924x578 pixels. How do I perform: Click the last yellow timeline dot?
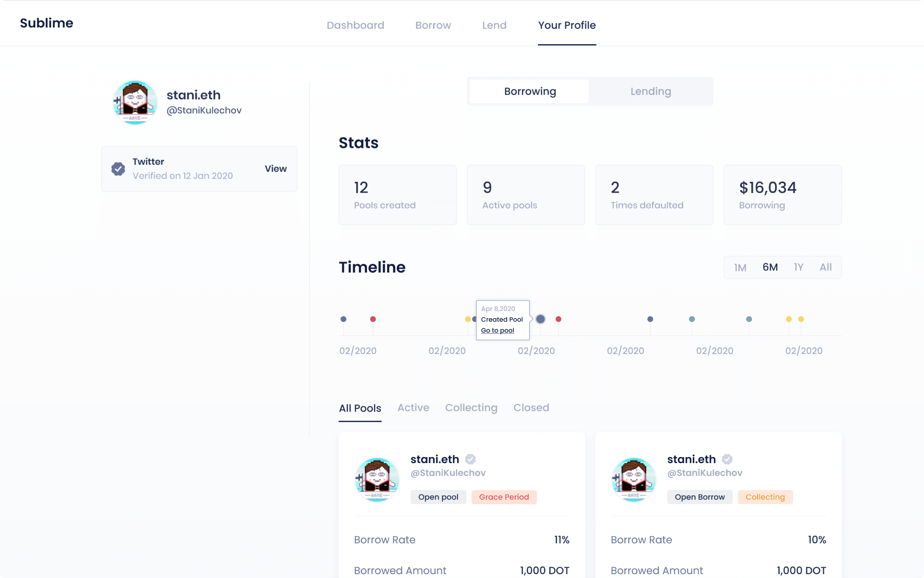pos(801,319)
